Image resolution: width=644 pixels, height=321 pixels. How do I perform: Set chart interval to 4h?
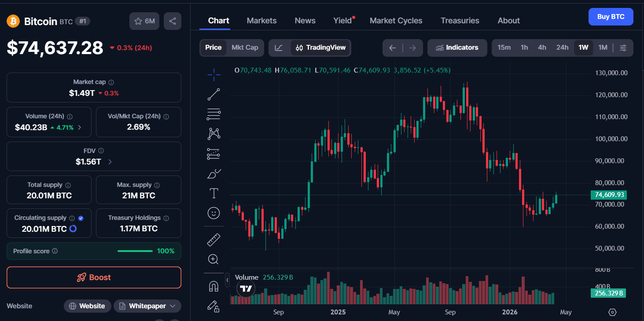coord(542,47)
